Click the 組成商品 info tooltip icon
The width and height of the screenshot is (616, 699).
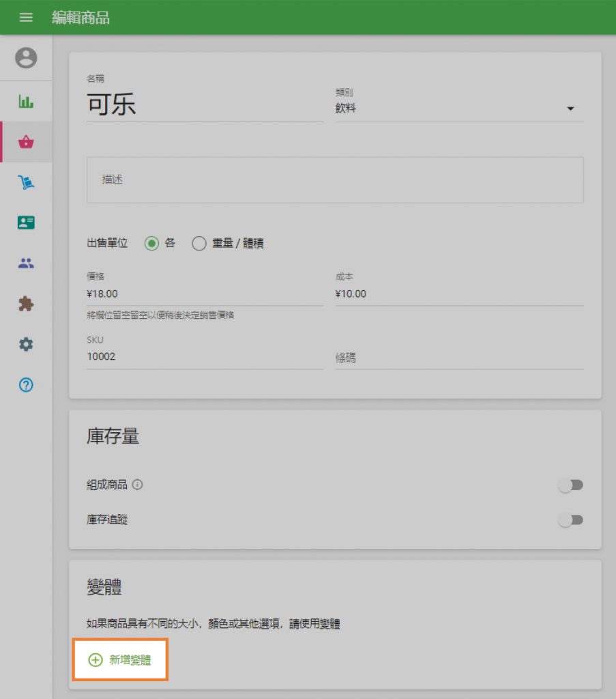tap(136, 485)
